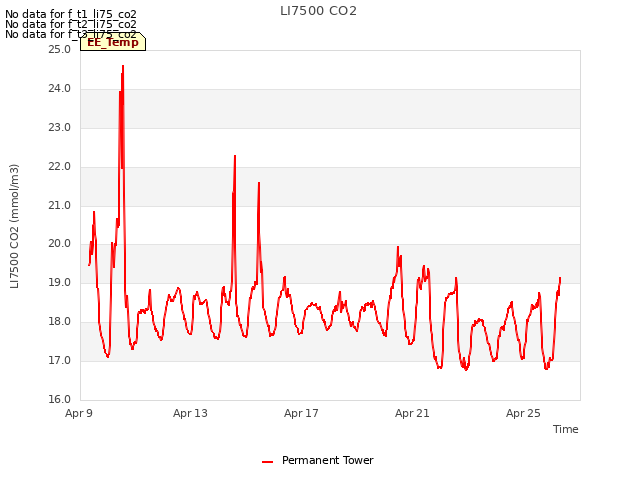Click the 25.0 y-axis tick label
640x480 pixels.
click(x=60, y=50)
